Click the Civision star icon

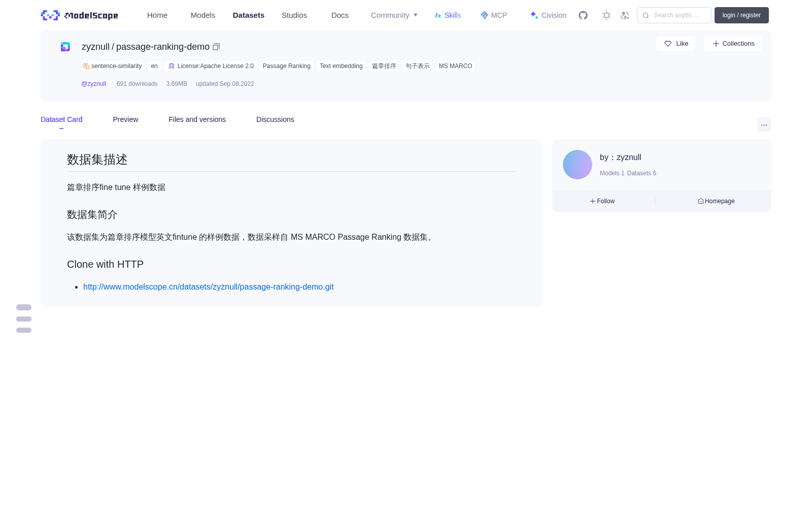pos(534,15)
